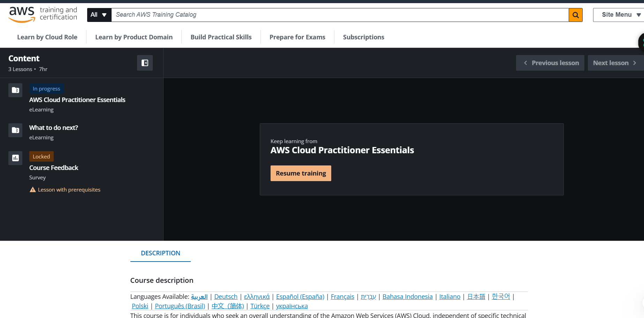The width and height of the screenshot is (644, 318).
Task: Choose the Türkçe language link
Action: [x=260, y=306]
